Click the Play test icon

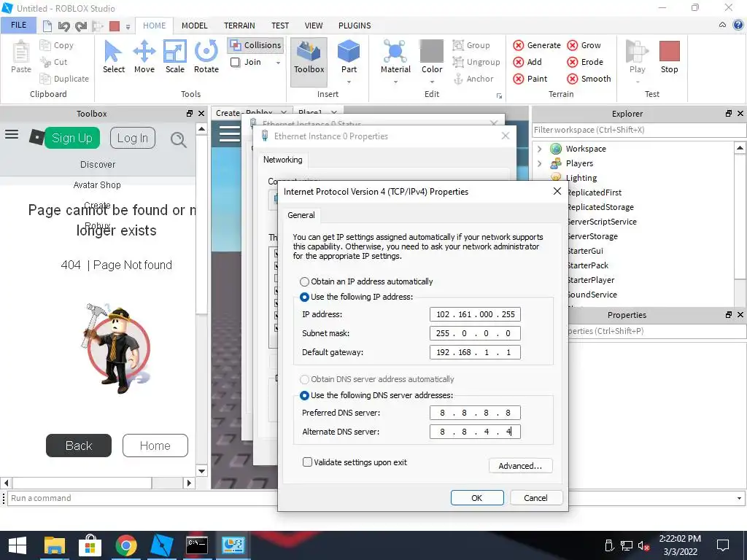pos(637,51)
